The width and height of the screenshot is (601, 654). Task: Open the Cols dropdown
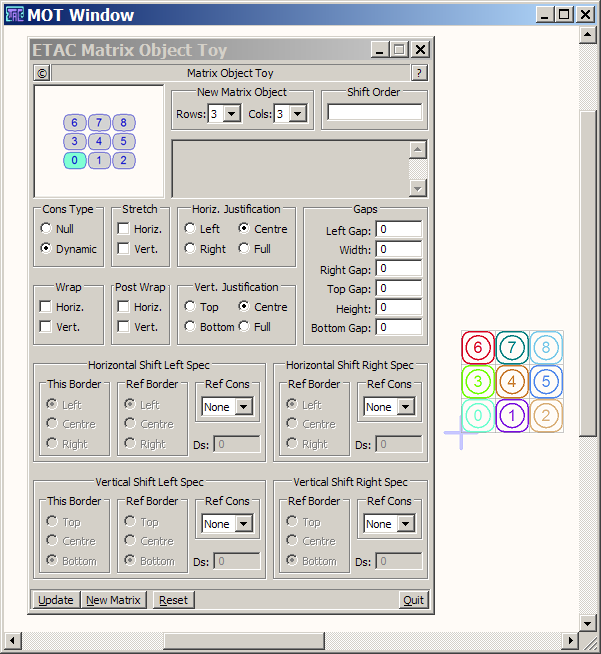(x=298, y=114)
